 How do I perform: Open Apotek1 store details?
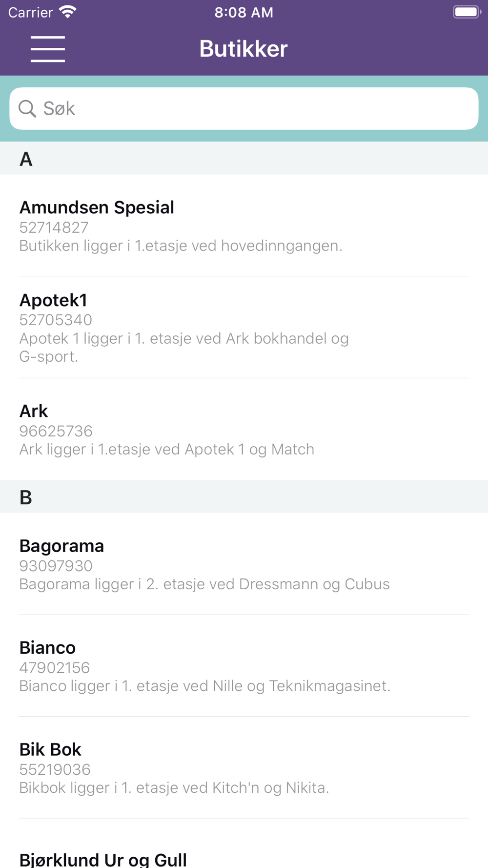click(244, 328)
